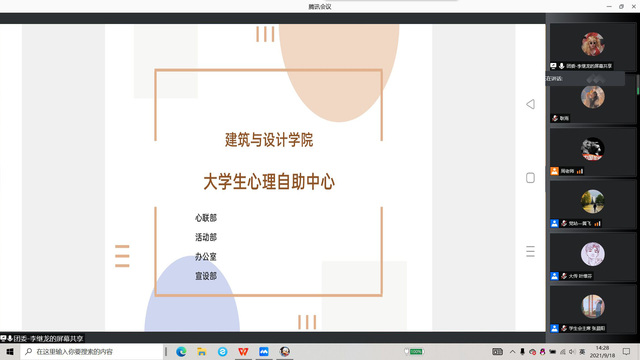Open the Windows notification center
640x360 pixels.
pos(626,351)
